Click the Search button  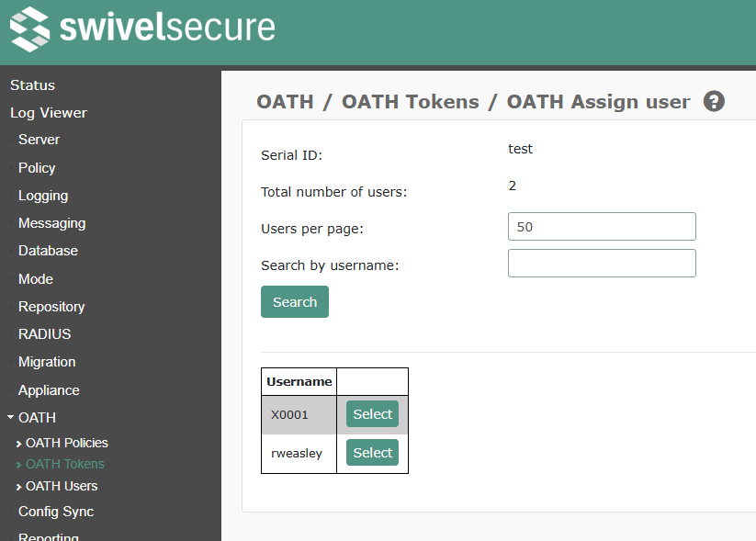295,302
